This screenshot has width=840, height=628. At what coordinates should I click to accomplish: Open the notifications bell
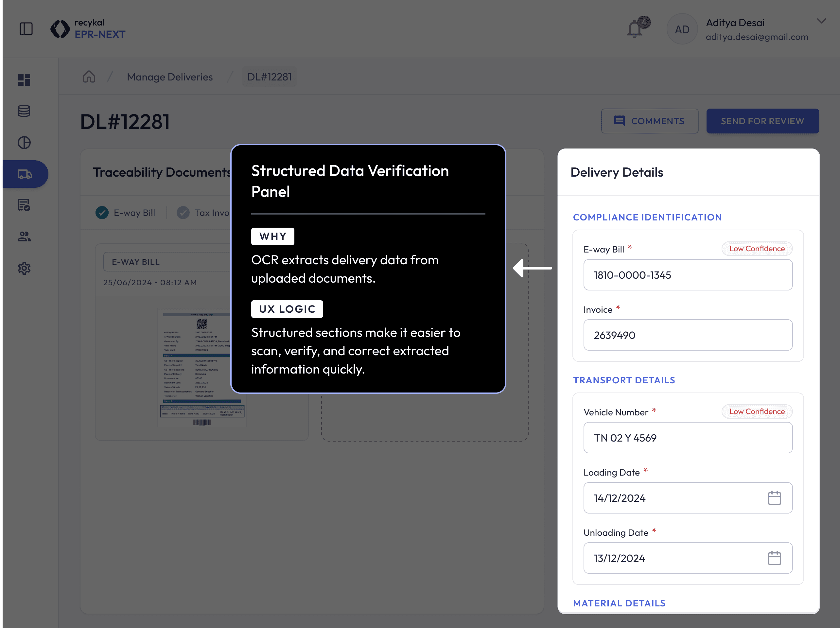point(635,29)
